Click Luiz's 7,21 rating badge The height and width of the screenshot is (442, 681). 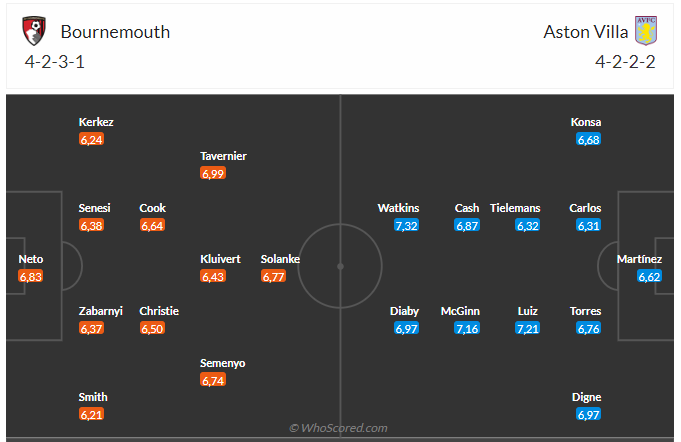tap(528, 329)
